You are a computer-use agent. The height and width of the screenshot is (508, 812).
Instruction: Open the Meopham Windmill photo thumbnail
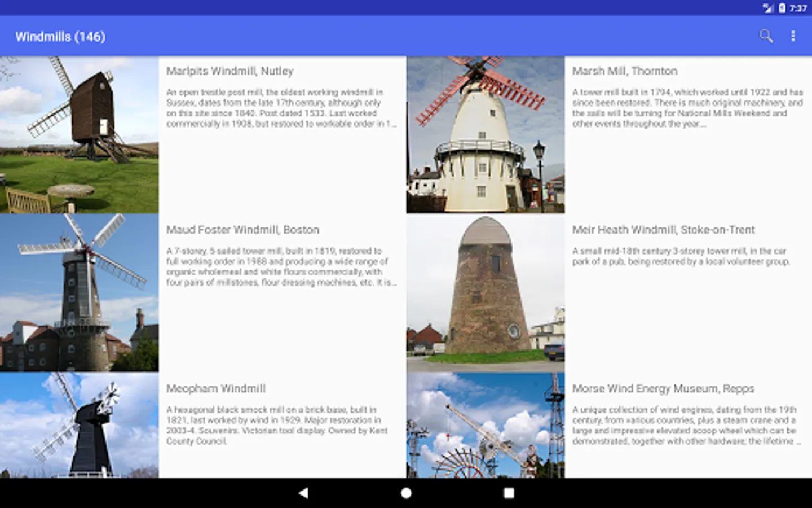point(80,425)
